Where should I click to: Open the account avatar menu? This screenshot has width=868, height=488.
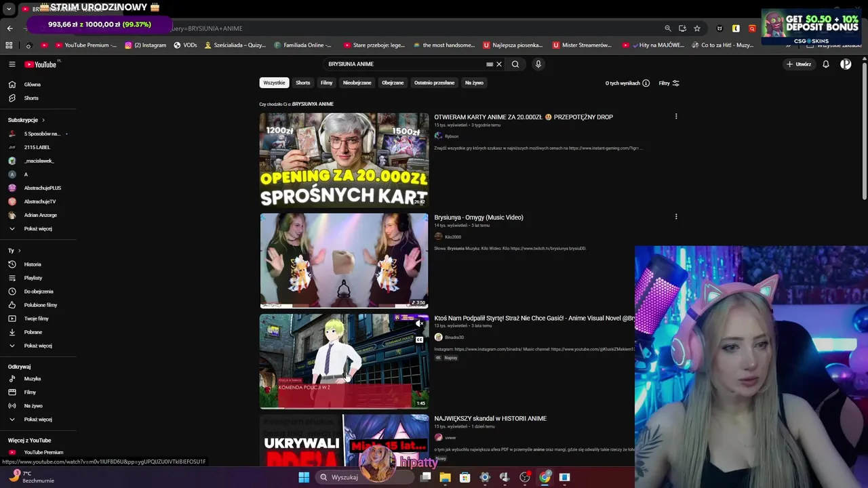846,64
